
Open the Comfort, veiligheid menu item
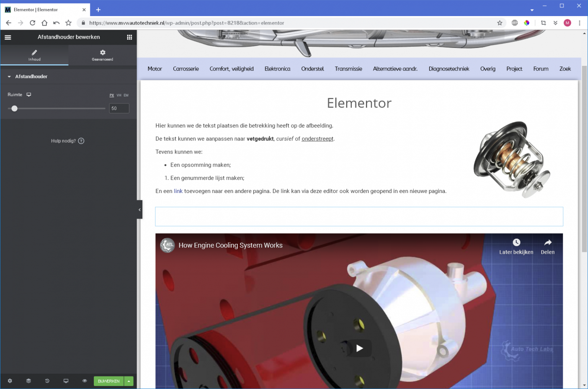coord(232,69)
